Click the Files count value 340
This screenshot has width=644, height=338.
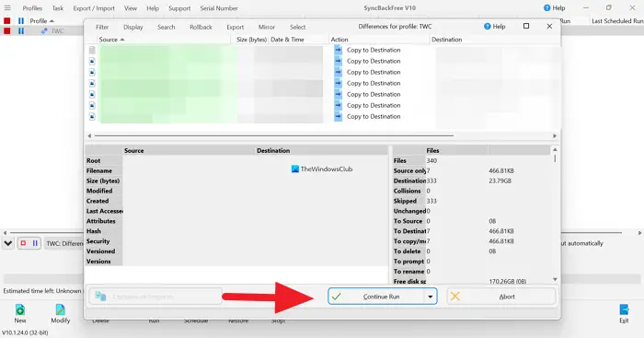431,161
